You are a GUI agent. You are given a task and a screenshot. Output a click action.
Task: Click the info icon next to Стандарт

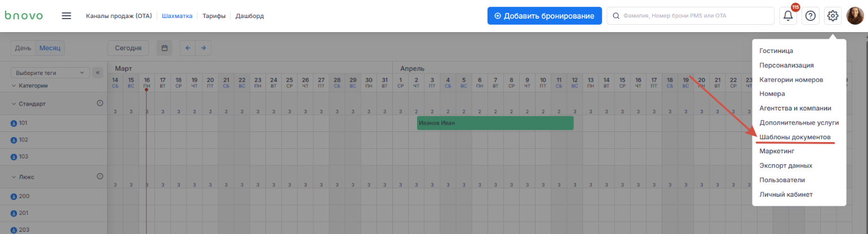click(100, 103)
